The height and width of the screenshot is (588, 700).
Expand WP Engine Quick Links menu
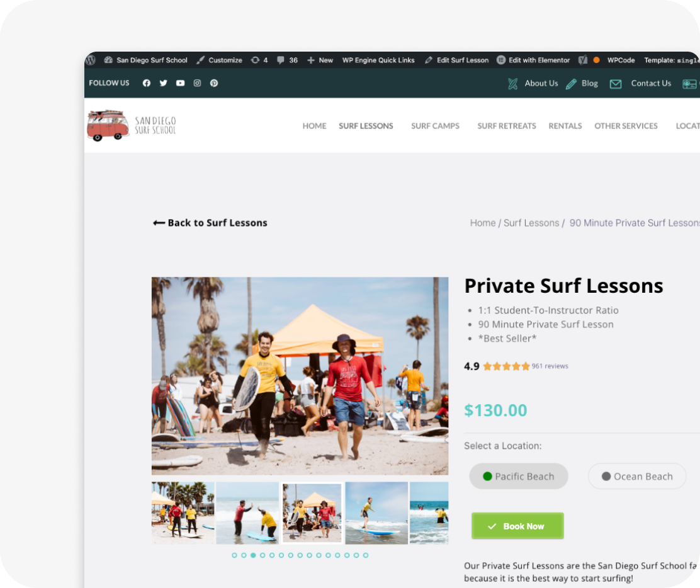coord(378,60)
